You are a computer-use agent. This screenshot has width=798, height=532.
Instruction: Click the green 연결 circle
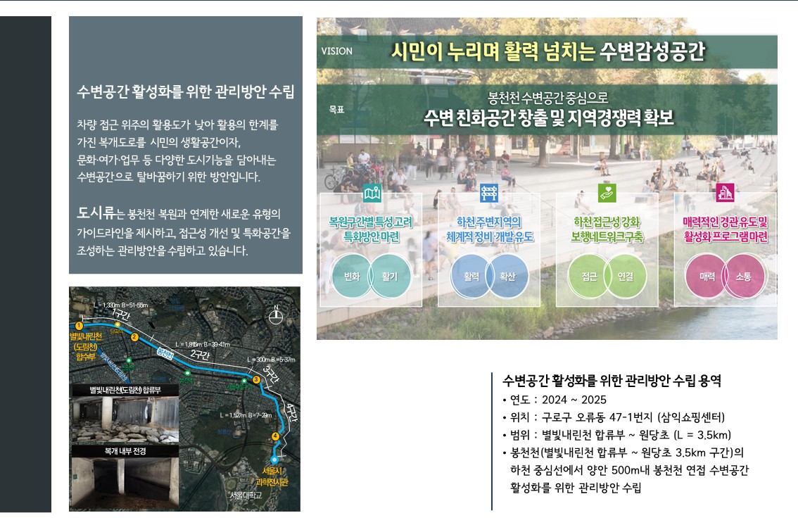click(x=626, y=277)
